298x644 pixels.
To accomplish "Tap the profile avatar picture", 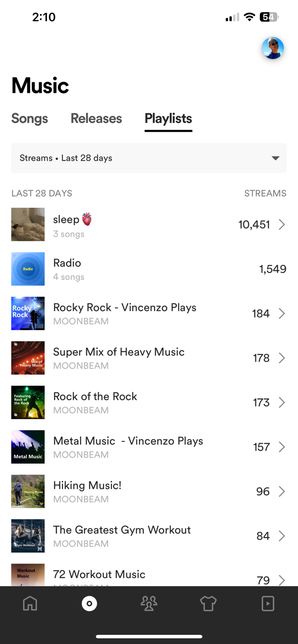I will coord(272,48).
